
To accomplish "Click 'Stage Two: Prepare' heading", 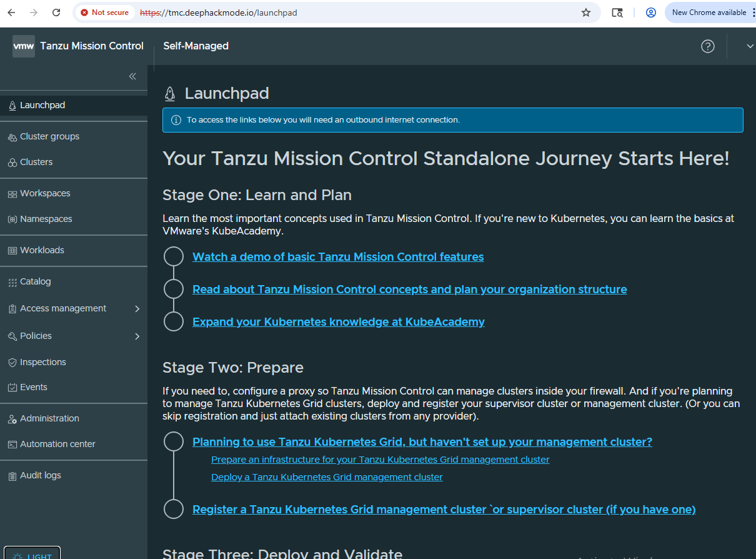I will [x=233, y=368].
